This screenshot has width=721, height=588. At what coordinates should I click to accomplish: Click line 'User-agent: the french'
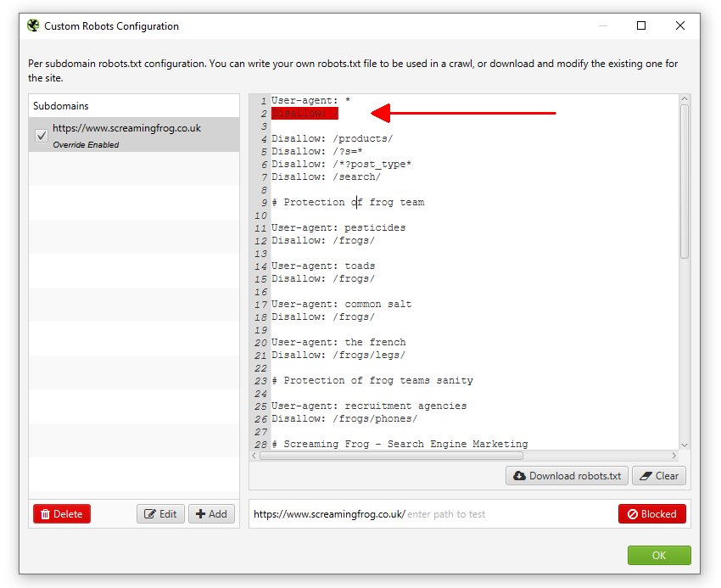pos(338,342)
